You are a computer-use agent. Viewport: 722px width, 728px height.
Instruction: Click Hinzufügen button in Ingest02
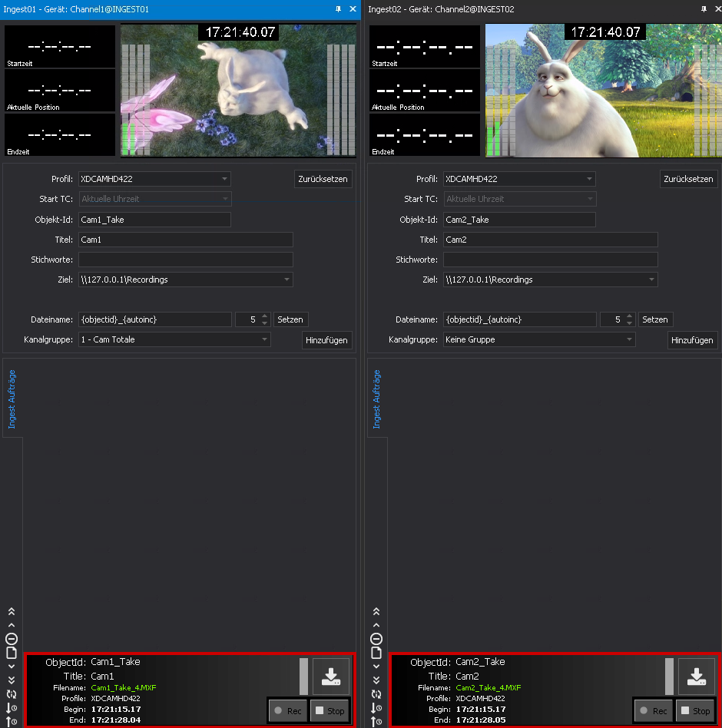pos(692,340)
